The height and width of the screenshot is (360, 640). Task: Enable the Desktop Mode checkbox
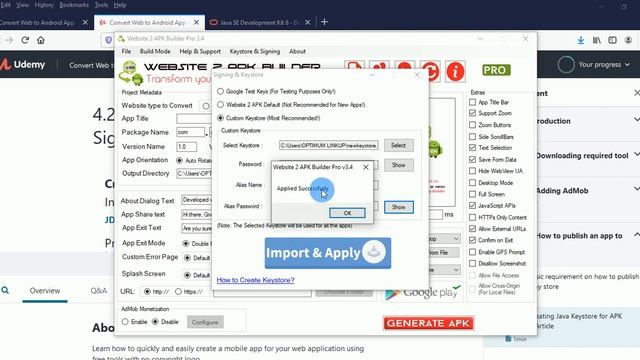tap(473, 183)
